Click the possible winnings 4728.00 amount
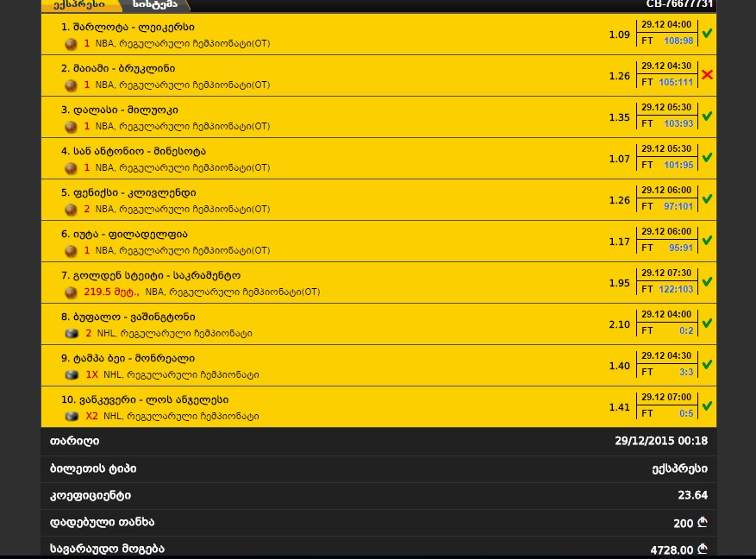 (678, 550)
